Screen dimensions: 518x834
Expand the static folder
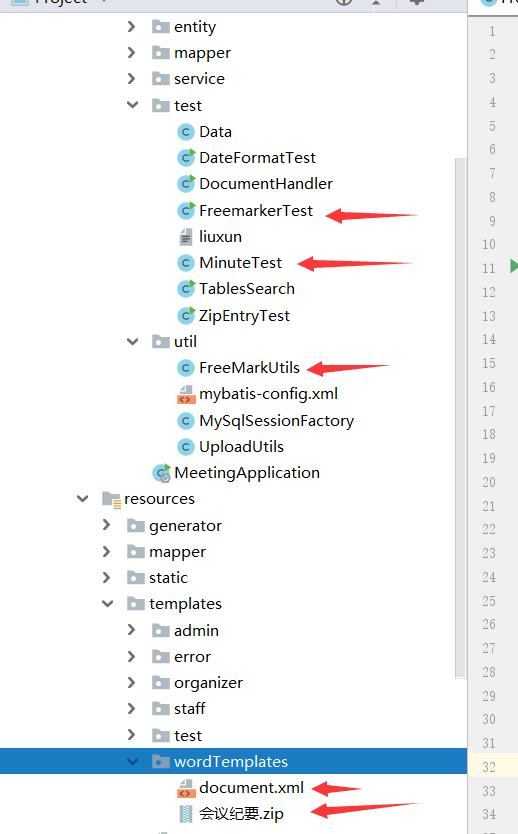106,578
